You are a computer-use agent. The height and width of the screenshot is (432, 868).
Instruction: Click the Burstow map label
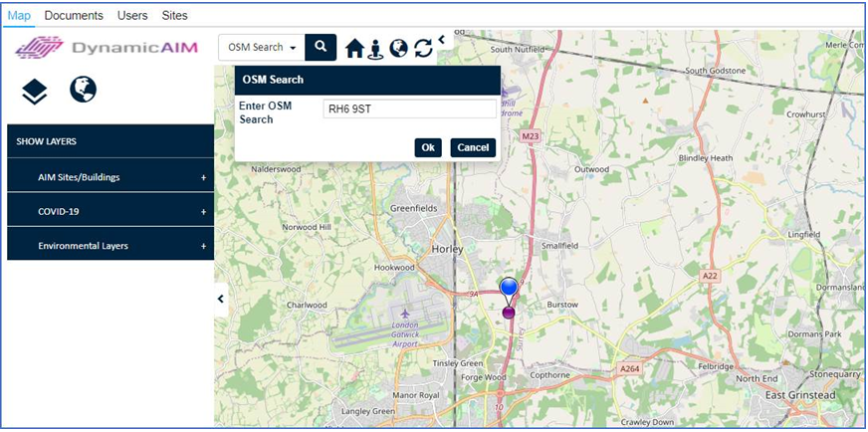pyautogui.click(x=562, y=305)
